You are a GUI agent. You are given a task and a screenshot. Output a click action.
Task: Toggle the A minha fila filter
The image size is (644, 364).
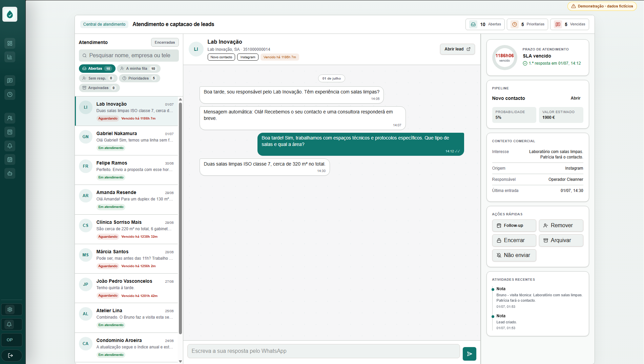coord(138,68)
